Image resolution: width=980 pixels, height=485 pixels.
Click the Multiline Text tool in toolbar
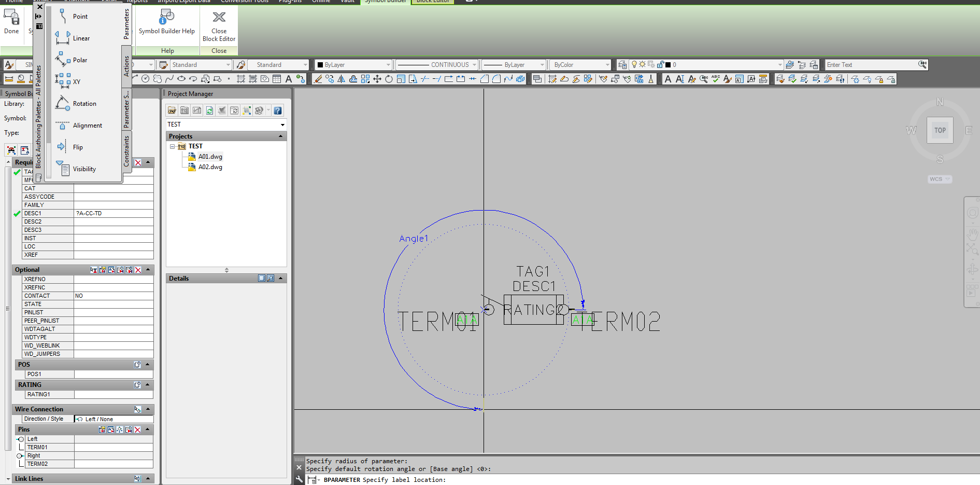tap(289, 79)
